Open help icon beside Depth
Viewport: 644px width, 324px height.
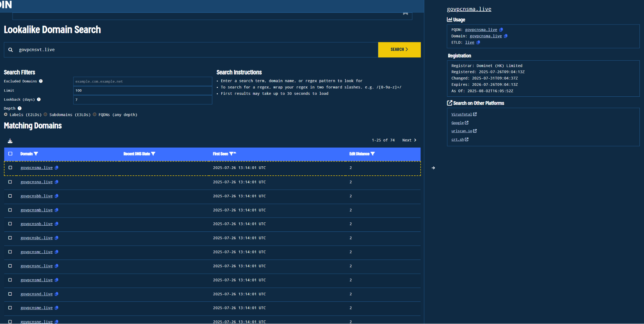[x=19, y=108]
